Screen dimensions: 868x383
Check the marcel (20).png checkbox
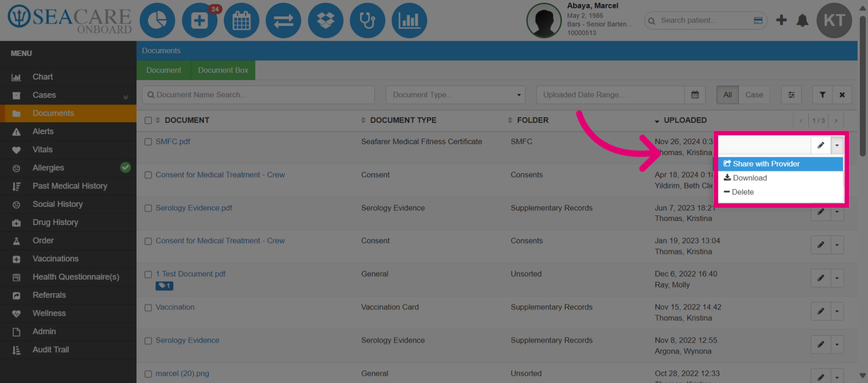pos(148,374)
